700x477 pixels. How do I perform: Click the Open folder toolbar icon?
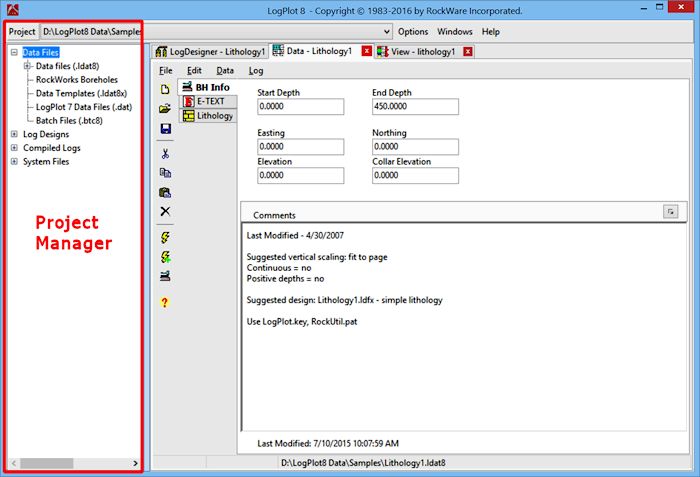coord(165,109)
